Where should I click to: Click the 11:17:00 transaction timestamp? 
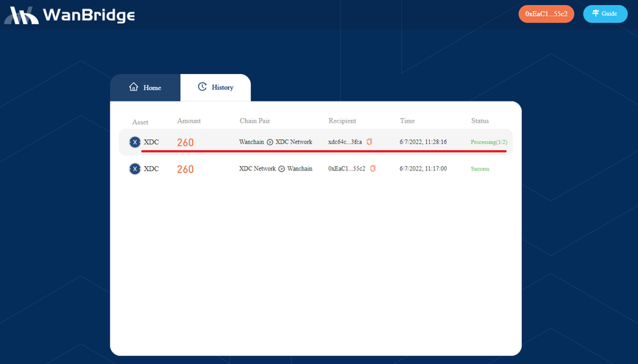(423, 169)
